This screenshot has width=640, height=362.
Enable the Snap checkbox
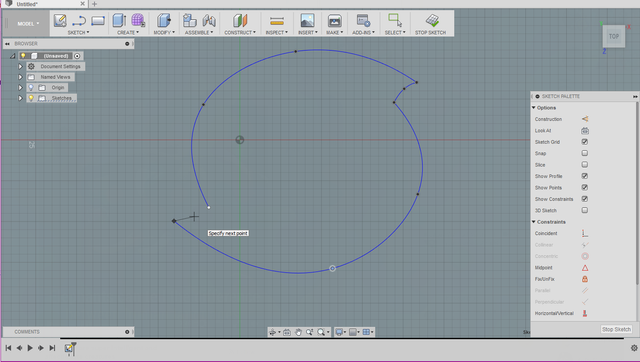point(585,153)
